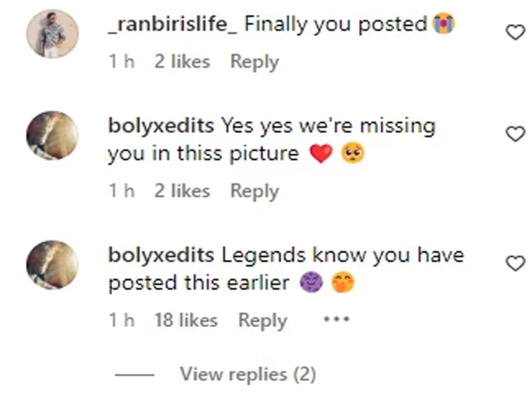The image size is (532, 399).
Task: Click the 1 h timestamp on _ranbirislife_ comment
Action: coord(122,62)
